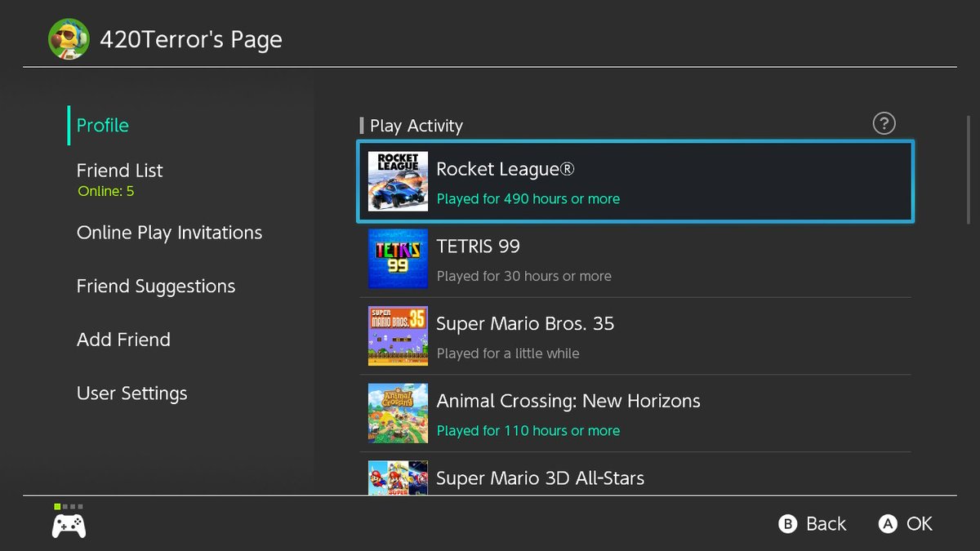Select the TETRIS 99 title text
Image resolution: width=980 pixels, height=551 pixels.
[479, 247]
